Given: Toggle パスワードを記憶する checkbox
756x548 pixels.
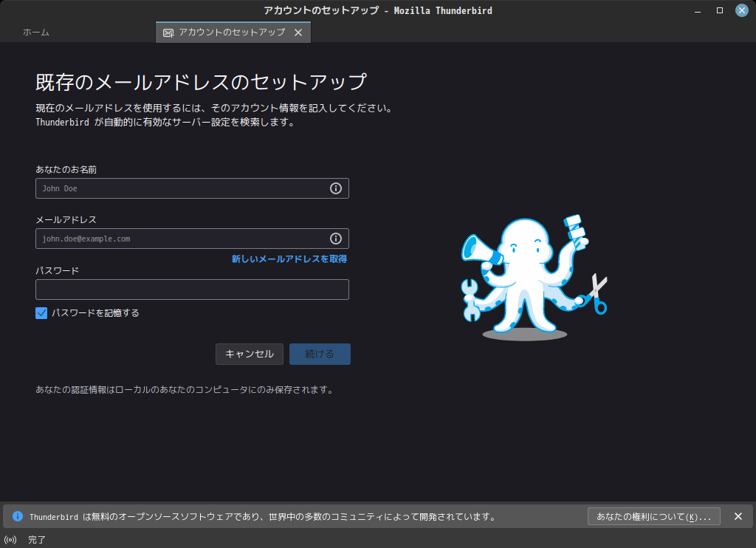Looking at the screenshot, I should (41, 313).
